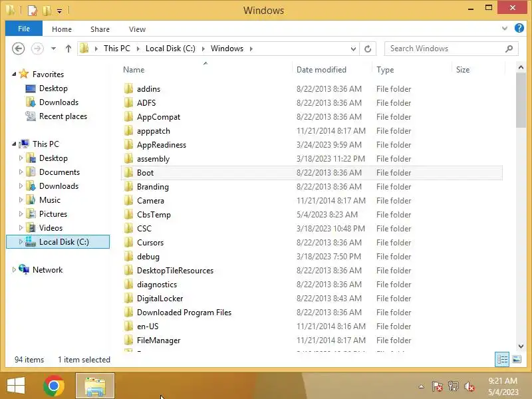This screenshot has width=532, height=399.
Task: Select the Boot folder row
Action: coord(311,173)
